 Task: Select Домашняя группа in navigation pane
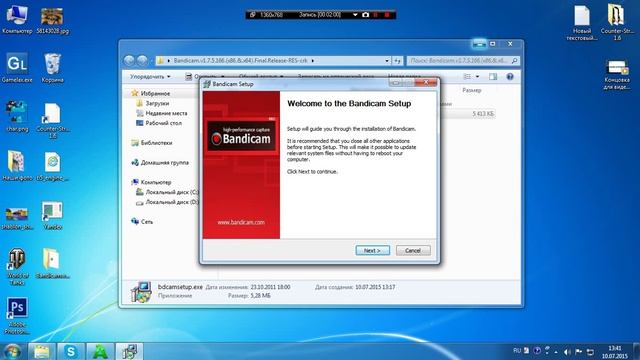click(164, 162)
